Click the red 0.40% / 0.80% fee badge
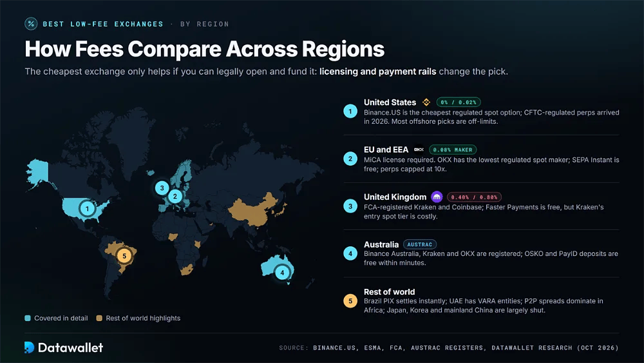This screenshot has height=363, width=644. point(474,197)
